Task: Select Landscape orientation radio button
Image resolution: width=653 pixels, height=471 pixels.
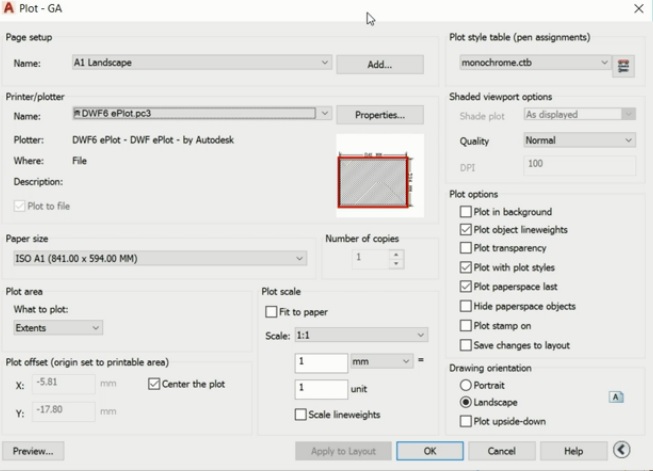Action: tap(466, 402)
